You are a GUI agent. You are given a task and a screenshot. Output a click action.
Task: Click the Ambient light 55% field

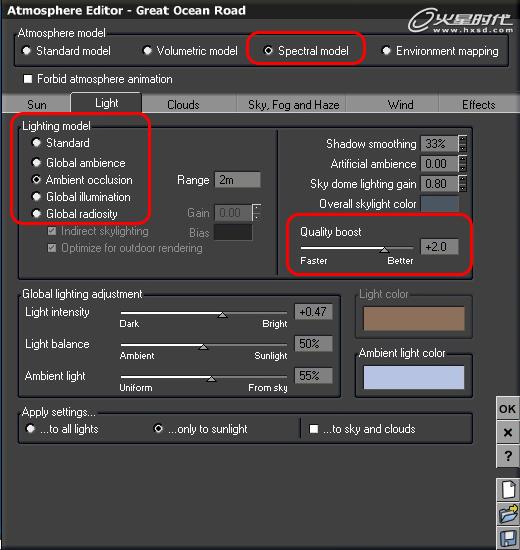(313, 376)
